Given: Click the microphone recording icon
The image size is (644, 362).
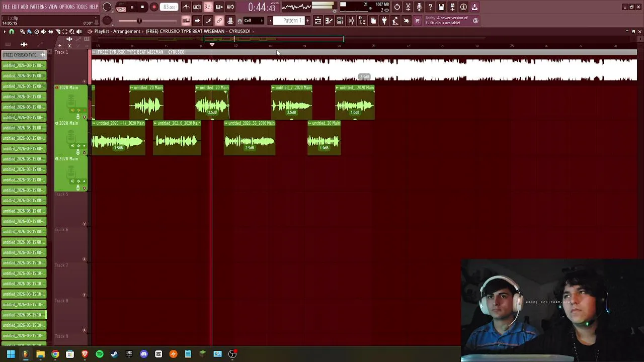Looking at the screenshot, I should pos(419,7).
